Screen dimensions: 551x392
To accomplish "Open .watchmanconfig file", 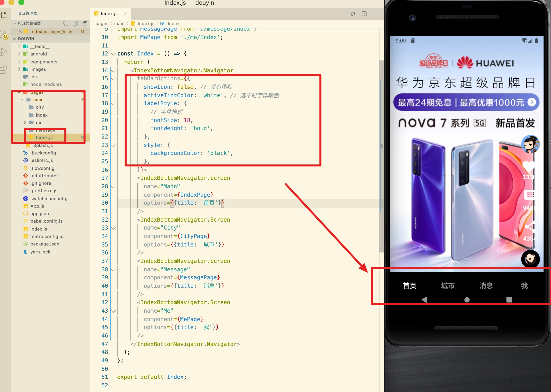I will click(49, 199).
